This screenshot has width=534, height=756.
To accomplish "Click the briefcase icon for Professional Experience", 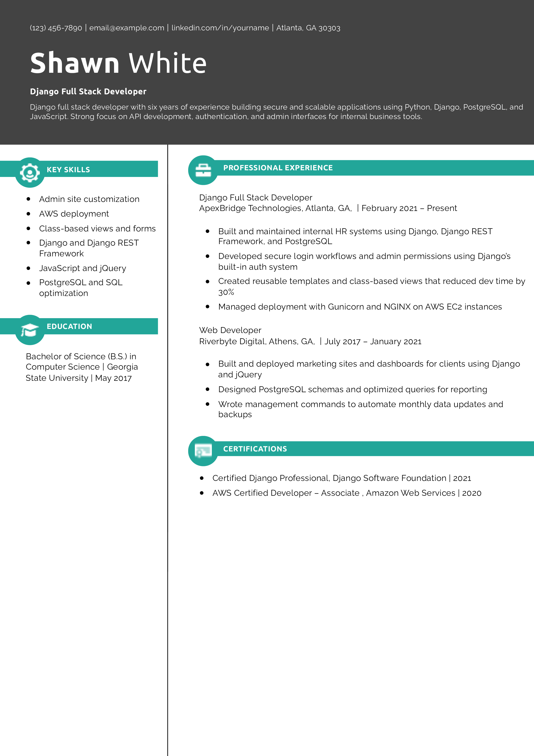I will point(203,170).
